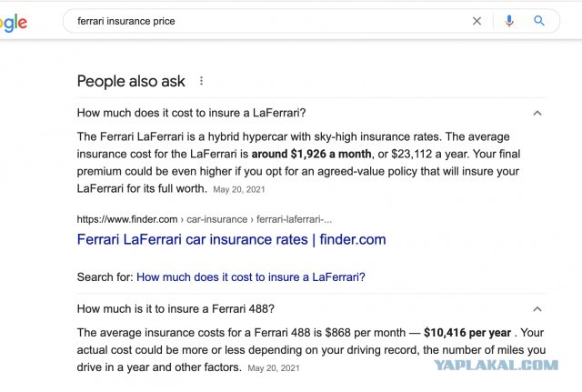Search for 'How much does it cost to insure a LaFerrari?'

click(251, 276)
